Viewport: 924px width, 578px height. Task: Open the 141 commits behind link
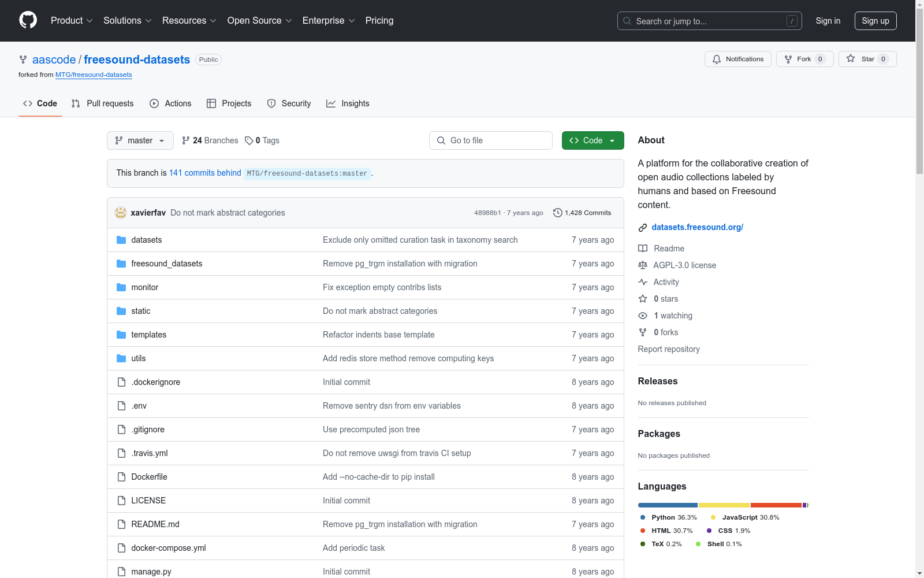[x=205, y=173]
